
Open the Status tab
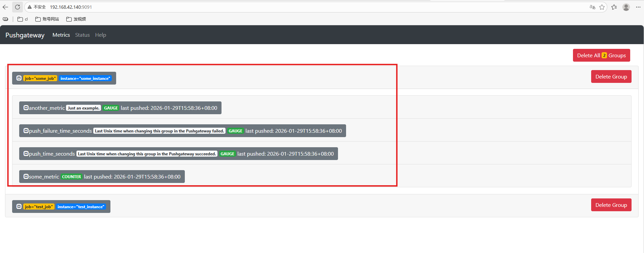pos(82,35)
